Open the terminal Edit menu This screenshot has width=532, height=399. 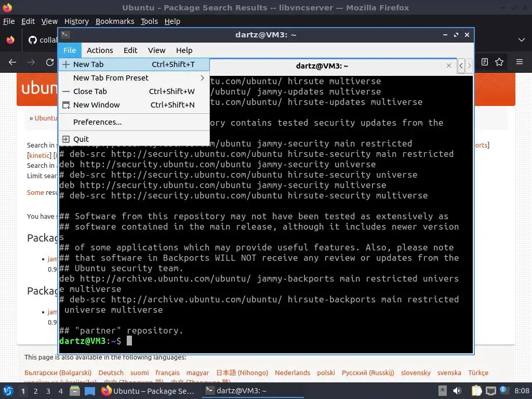point(130,50)
